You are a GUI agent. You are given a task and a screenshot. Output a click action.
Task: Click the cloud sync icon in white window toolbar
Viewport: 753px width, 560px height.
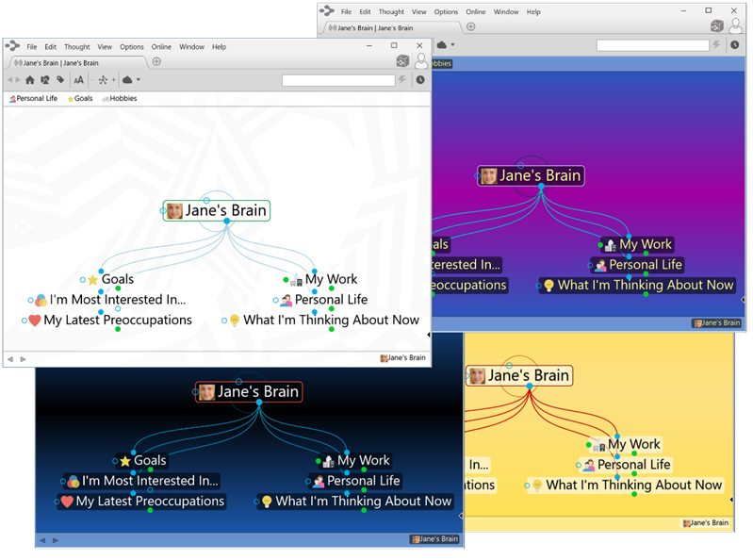click(x=127, y=80)
